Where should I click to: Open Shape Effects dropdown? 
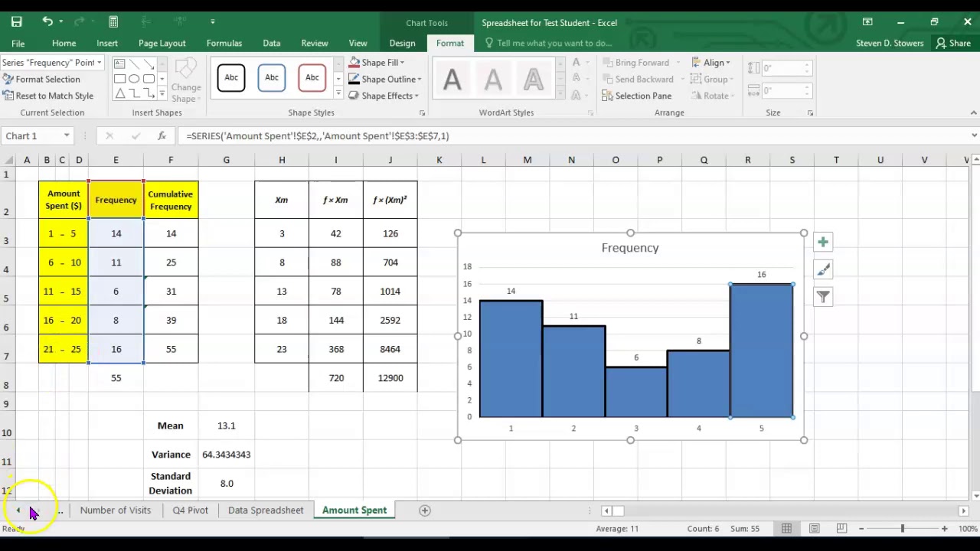pyautogui.click(x=384, y=96)
